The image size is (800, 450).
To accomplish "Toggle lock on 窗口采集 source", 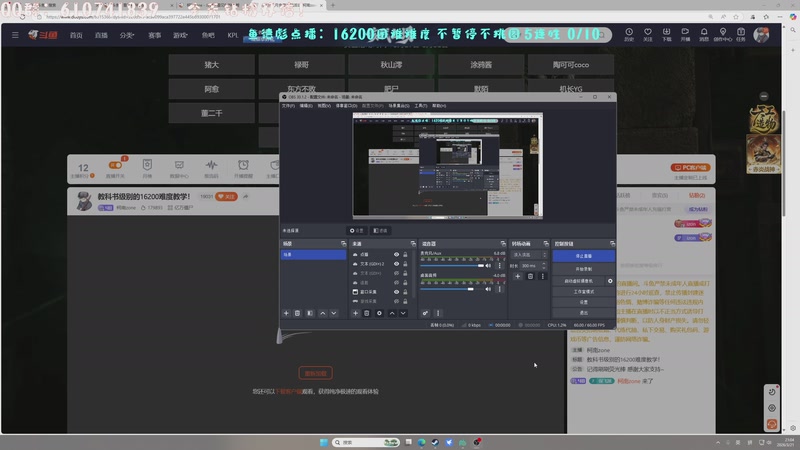I will tap(406, 292).
